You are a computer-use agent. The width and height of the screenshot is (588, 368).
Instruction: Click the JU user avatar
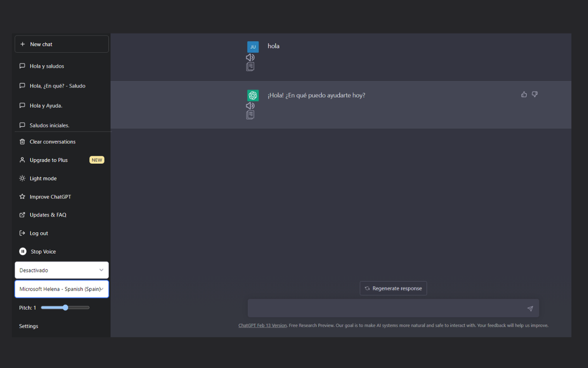click(253, 47)
